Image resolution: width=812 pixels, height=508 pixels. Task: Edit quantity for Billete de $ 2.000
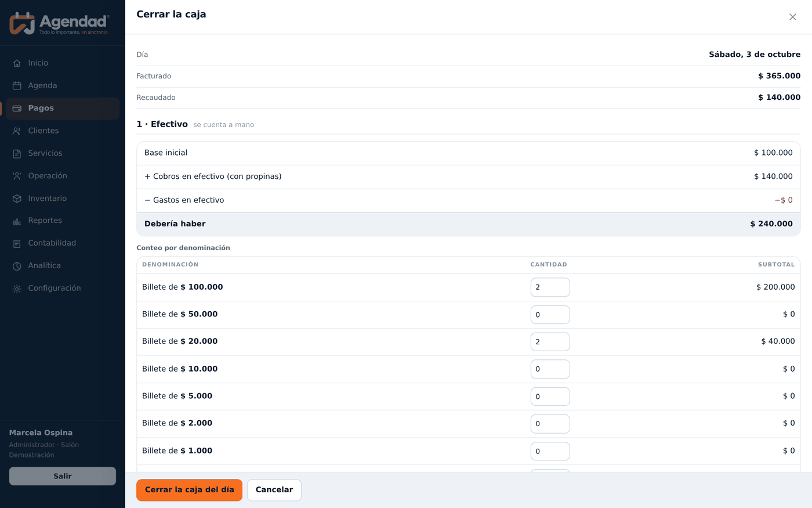[x=550, y=424]
